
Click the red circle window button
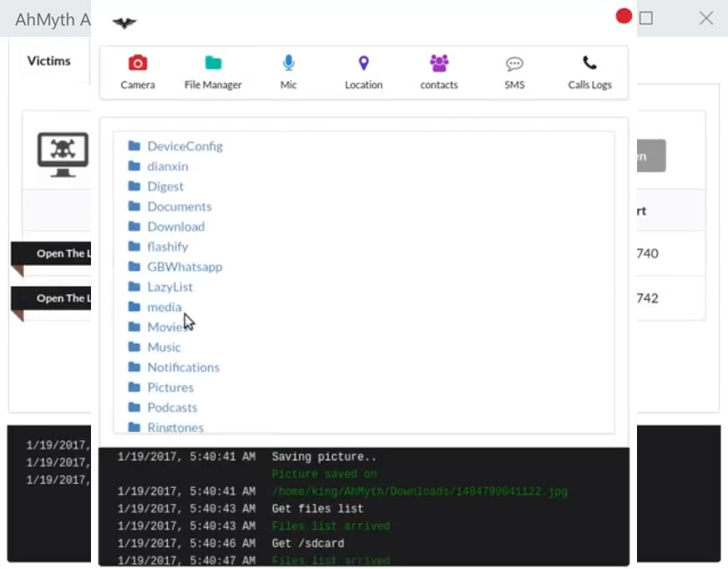(x=624, y=16)
